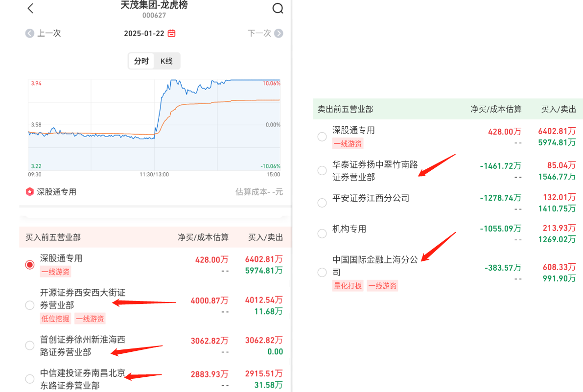The image size is (583, 392).
Task: Open search with the magnifier icon
Action: (x=278, y=8)
